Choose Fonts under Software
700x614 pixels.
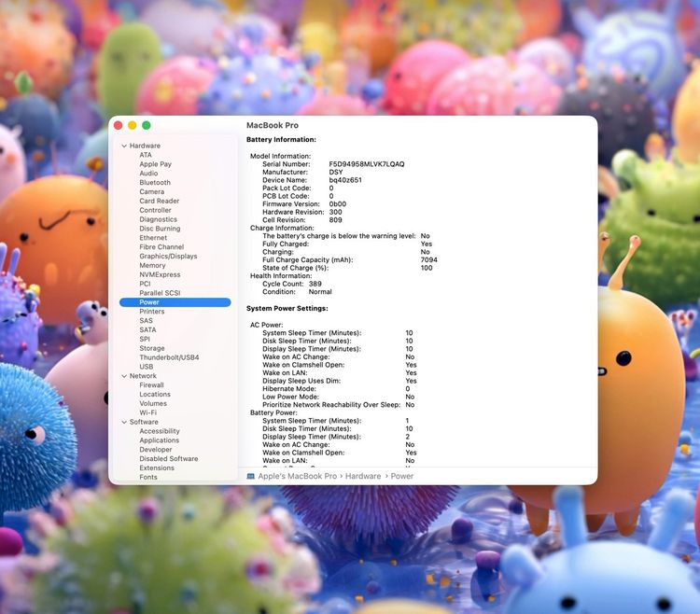[148, 477]
